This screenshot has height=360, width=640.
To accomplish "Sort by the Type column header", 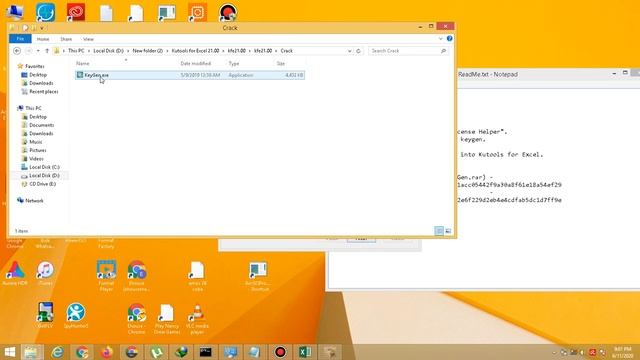I will click(234, 64).
